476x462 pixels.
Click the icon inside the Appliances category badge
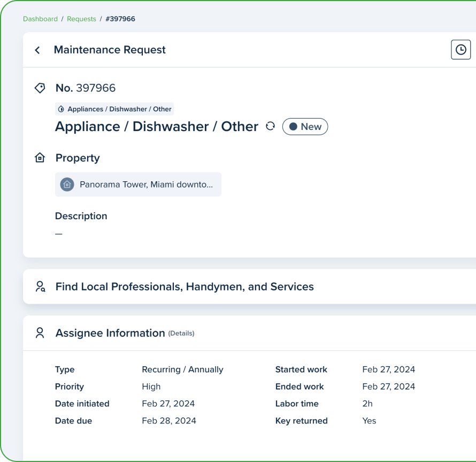(x=61, y=109)
